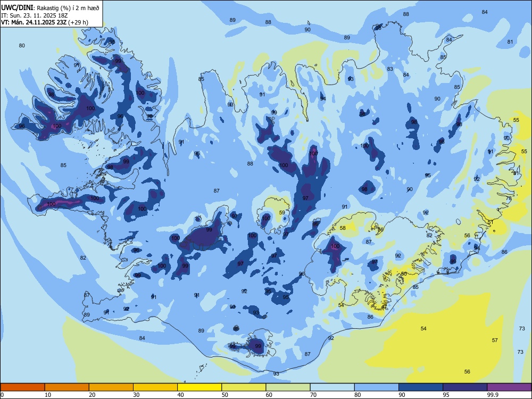Click the map value '80' in the top-left ocean
The image size is (532, 399).
(22, 45)
